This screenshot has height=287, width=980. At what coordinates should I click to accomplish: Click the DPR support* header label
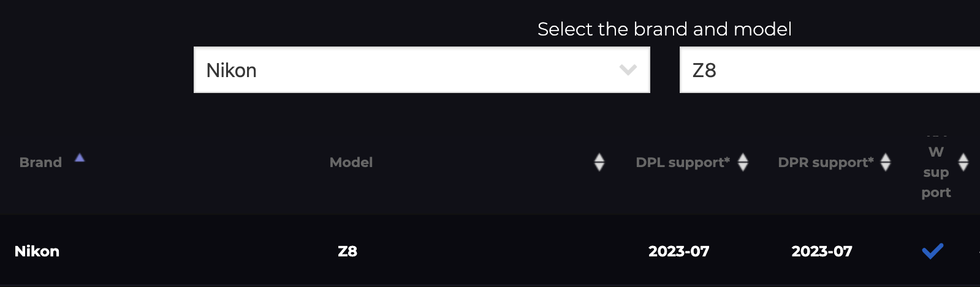[826, 162]
